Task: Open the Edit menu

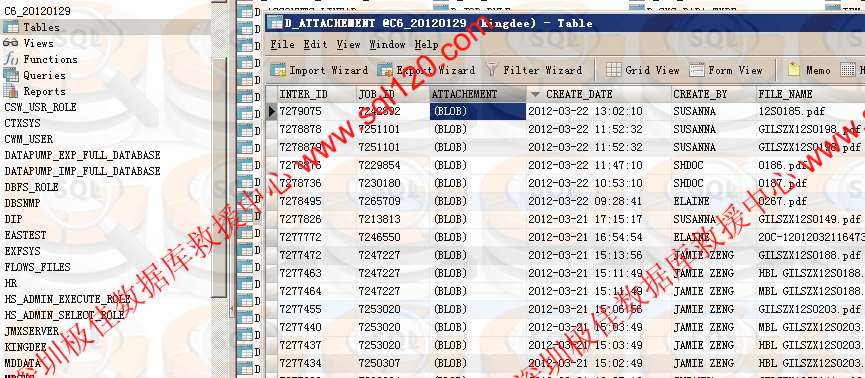Action: (316, 44)
